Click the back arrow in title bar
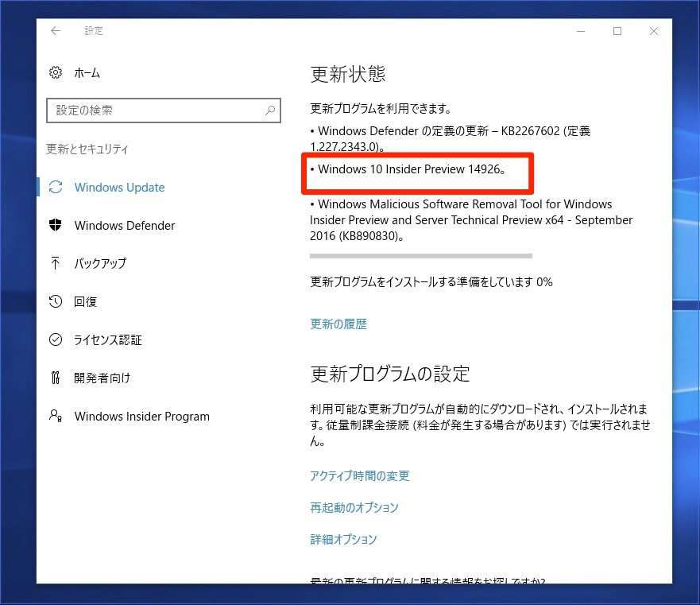 point(56,31)
